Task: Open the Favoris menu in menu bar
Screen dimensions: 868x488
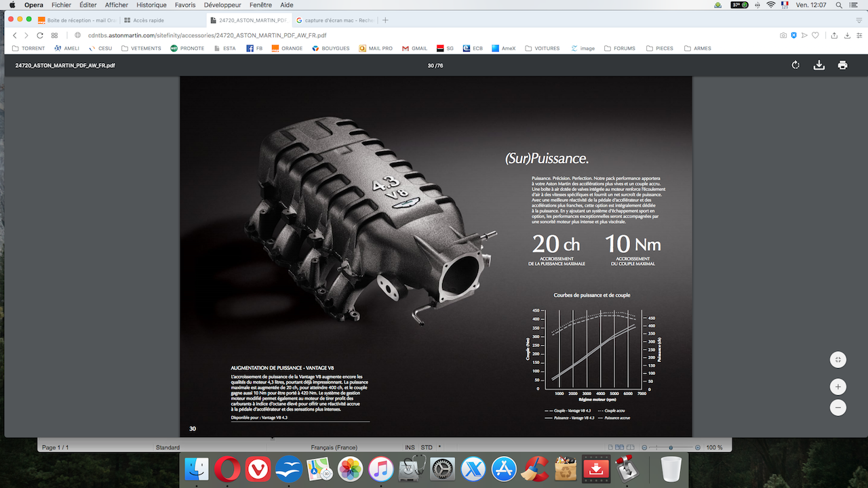Action: point(185,5)
